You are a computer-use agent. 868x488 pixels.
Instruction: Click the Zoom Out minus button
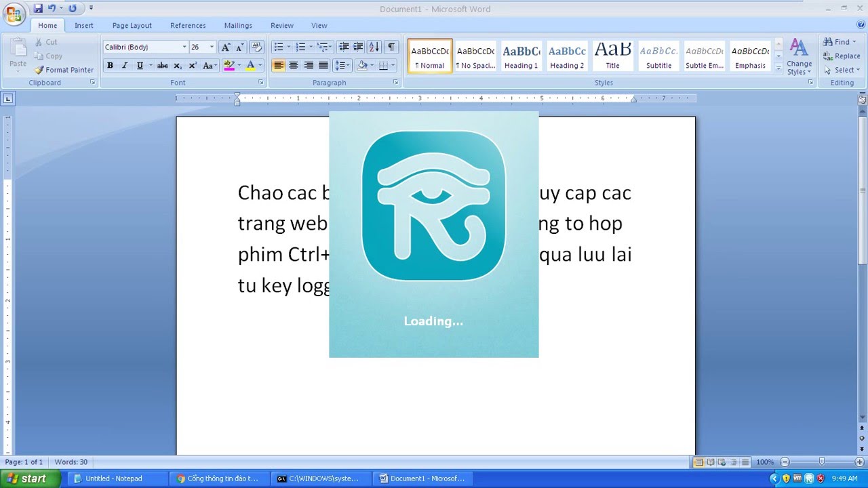[x=785, y=462]
